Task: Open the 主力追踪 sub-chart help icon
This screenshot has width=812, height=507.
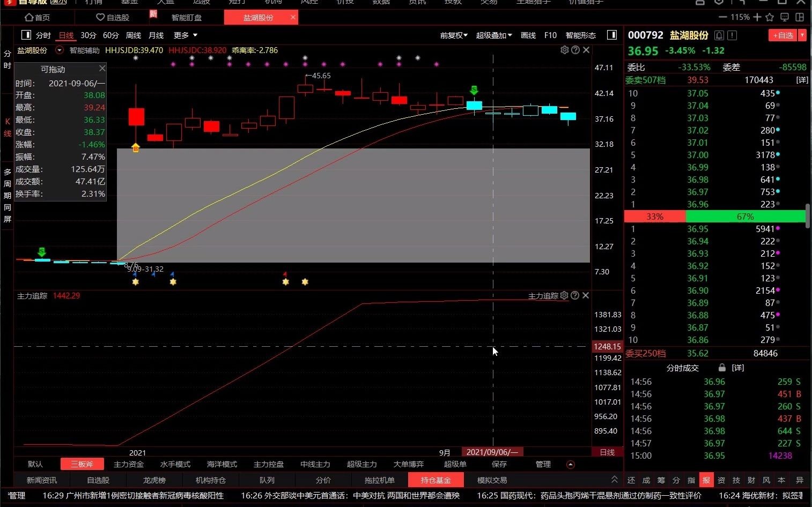Action: pyautogui.click(x=575, y=295)
